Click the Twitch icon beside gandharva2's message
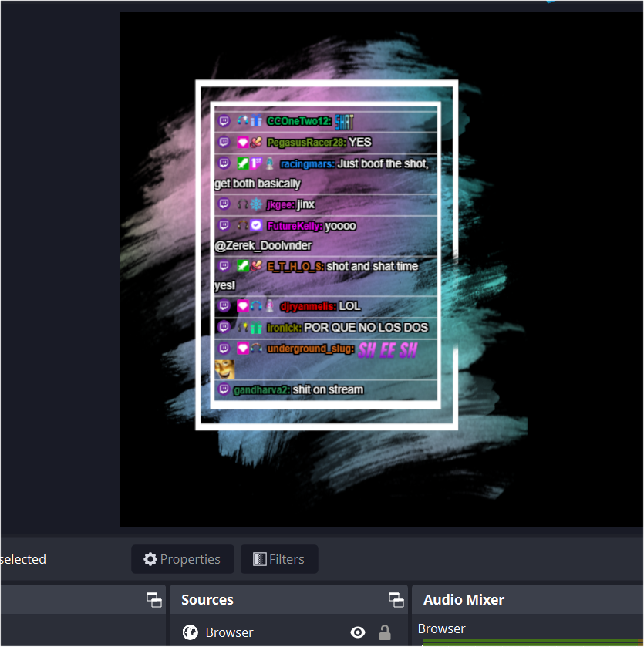The image size is (644, 647). click(224, 389)
